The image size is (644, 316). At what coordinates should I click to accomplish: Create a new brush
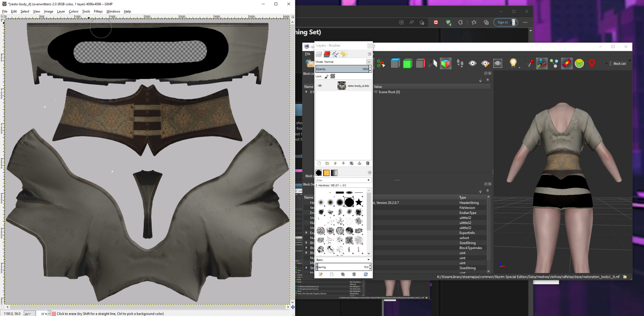point(332,274)
